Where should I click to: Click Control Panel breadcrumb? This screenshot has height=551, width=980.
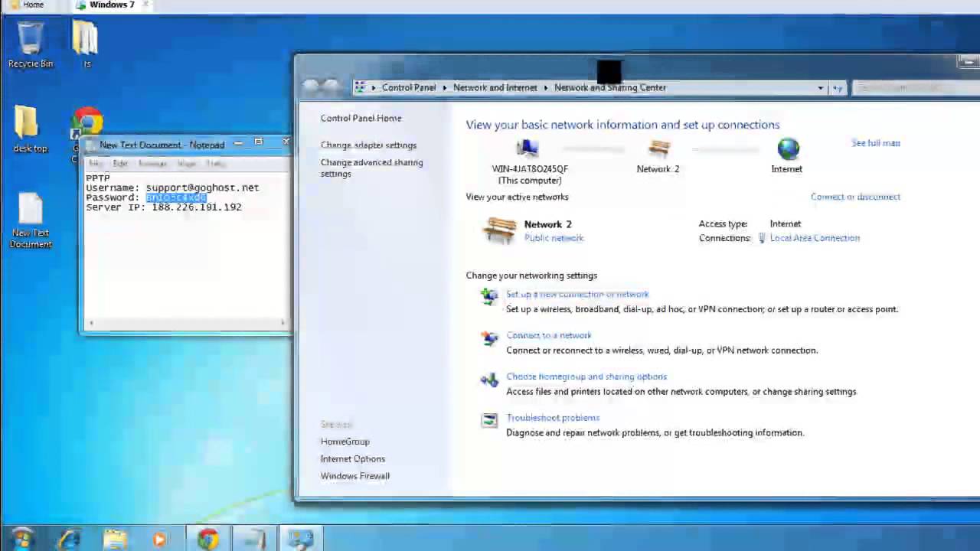click(409, 88)
